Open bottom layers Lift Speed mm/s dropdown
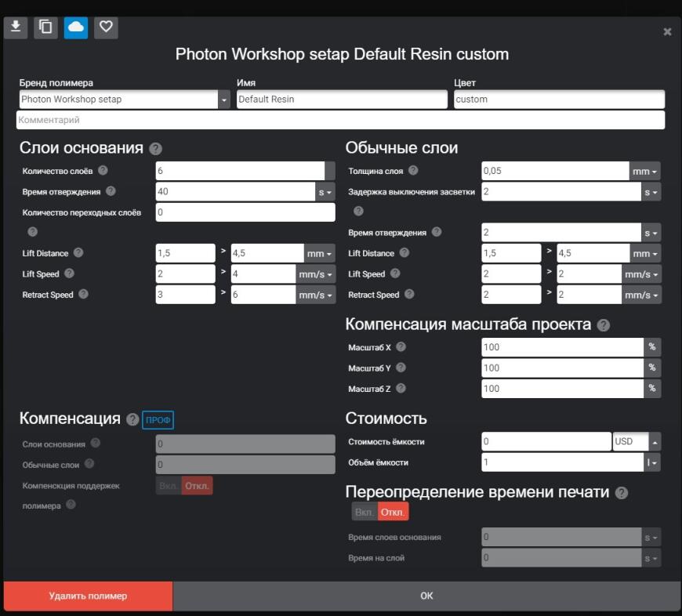682x616 pixels. [x=316, y=274]
